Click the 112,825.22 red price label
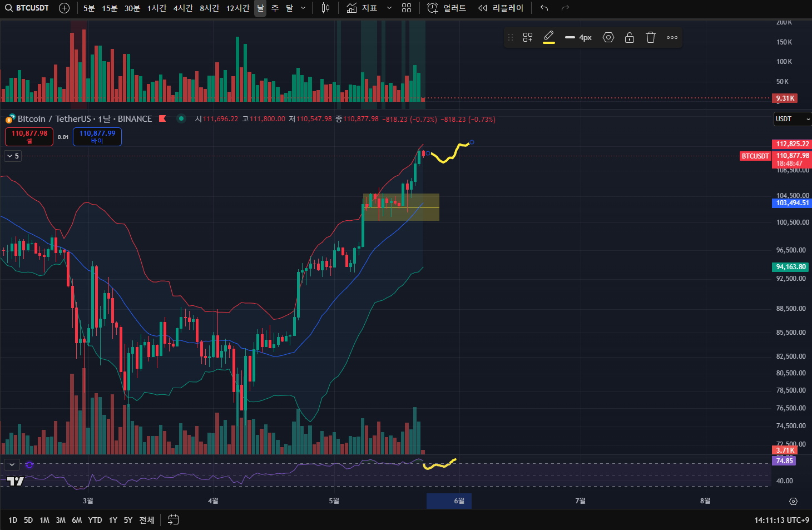This screenshot has width=812, height=530. [792, 144]
